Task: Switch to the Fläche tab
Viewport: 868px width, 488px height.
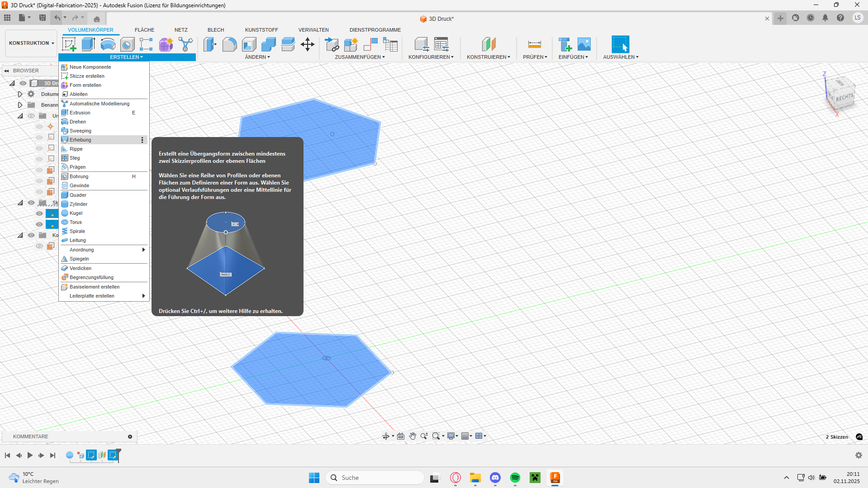Action: coord(144,30)
